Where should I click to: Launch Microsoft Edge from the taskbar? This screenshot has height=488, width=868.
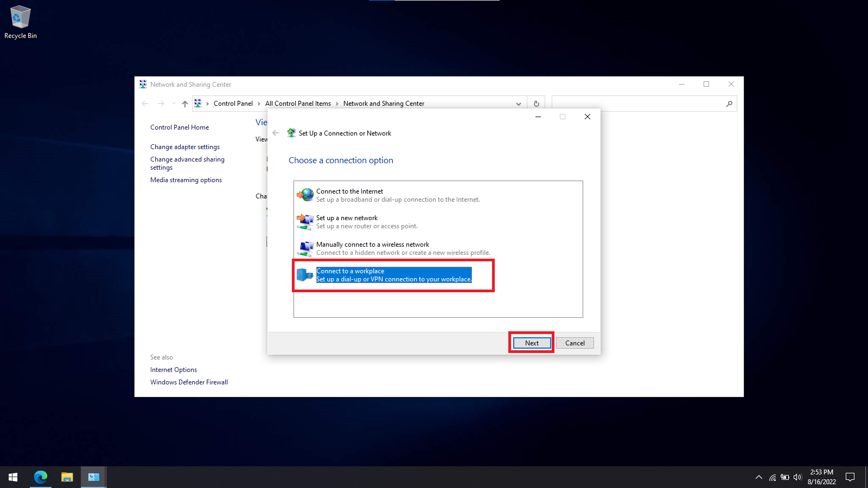41,477
